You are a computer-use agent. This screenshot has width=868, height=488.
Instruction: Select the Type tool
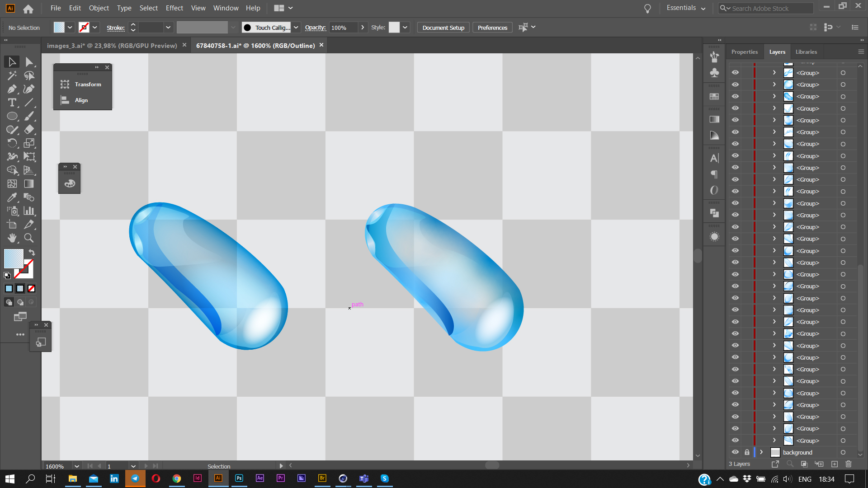[11, 103]
